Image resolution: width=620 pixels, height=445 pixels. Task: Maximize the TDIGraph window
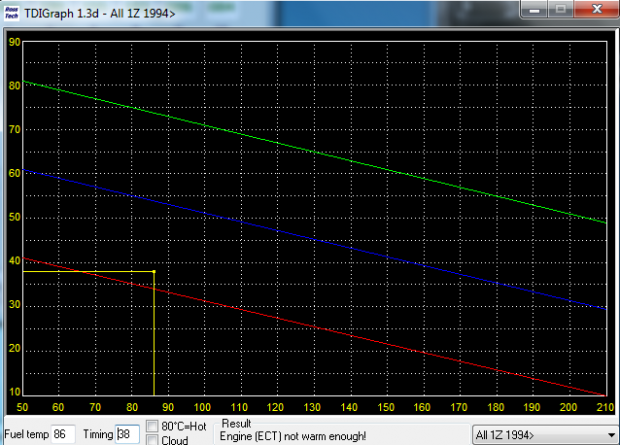561,9
